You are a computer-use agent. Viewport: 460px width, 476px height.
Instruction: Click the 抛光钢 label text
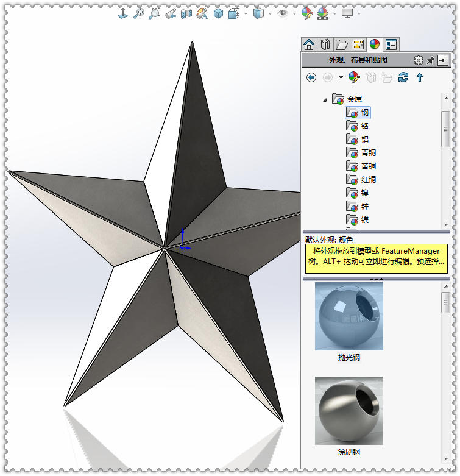349,358
